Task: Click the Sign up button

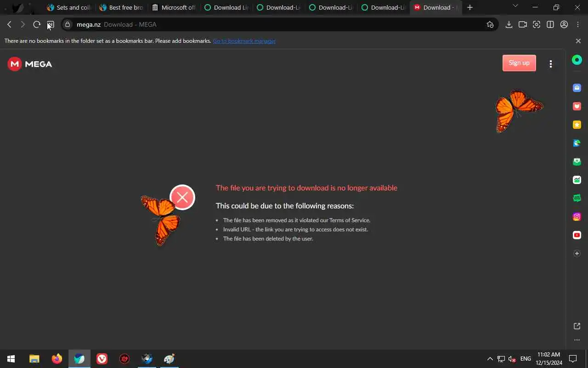Action: pyautogui.click(x=519, y=63)
